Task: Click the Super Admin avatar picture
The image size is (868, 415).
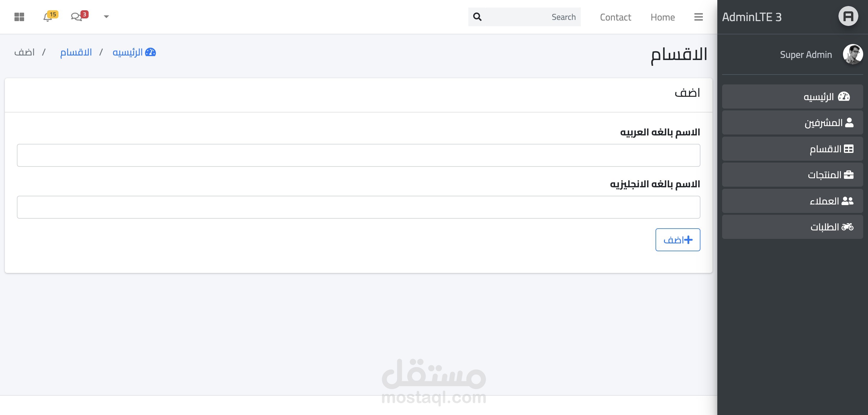Action: 853,54
